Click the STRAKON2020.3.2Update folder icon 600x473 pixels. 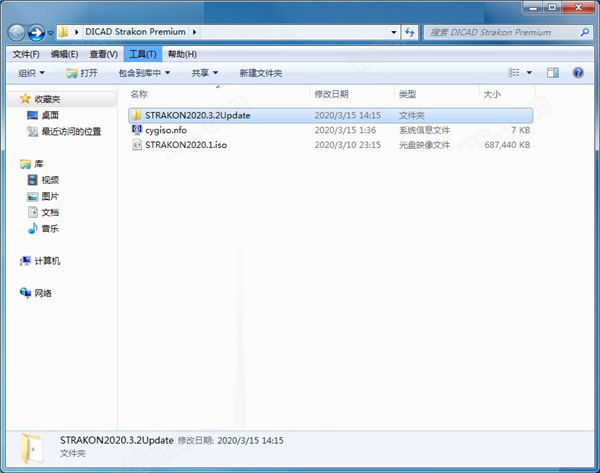click(x=136, y=115)
